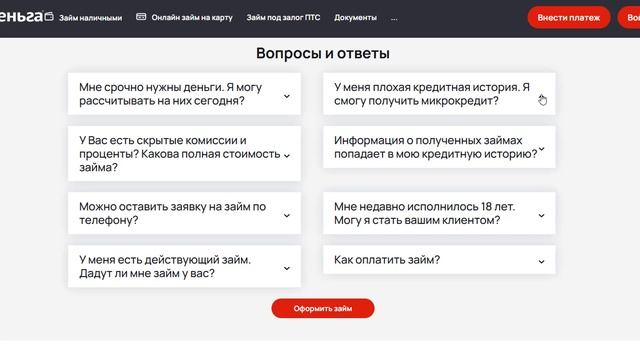The width and height of the screenshot is (640, 360).
Task: Open the Документы menu item
Action: click(356, 18)
